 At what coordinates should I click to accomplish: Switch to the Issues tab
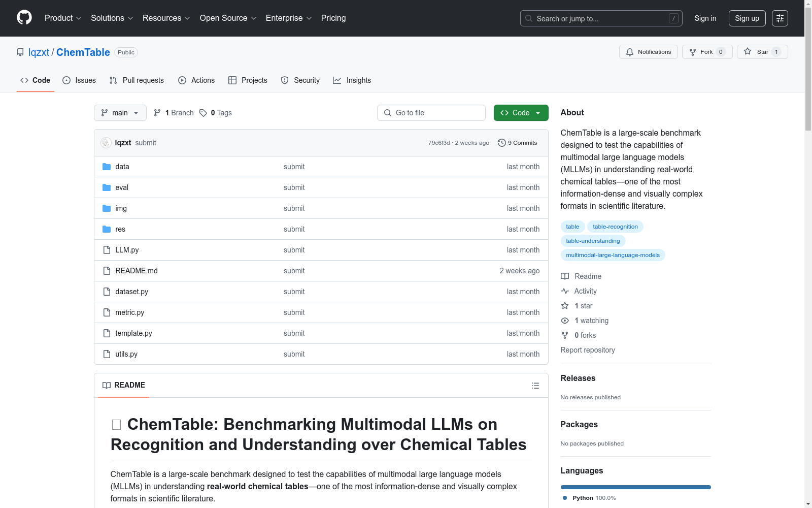click(x=79, y=80)
